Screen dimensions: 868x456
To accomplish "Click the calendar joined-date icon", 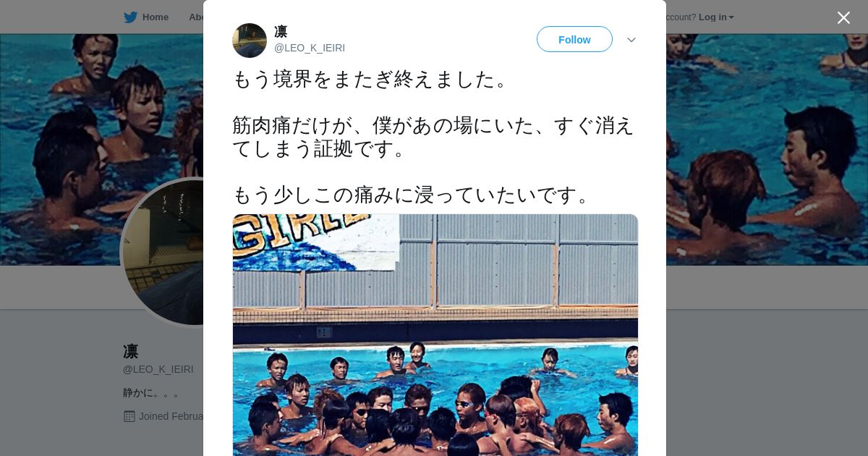I will click(129, 416).
